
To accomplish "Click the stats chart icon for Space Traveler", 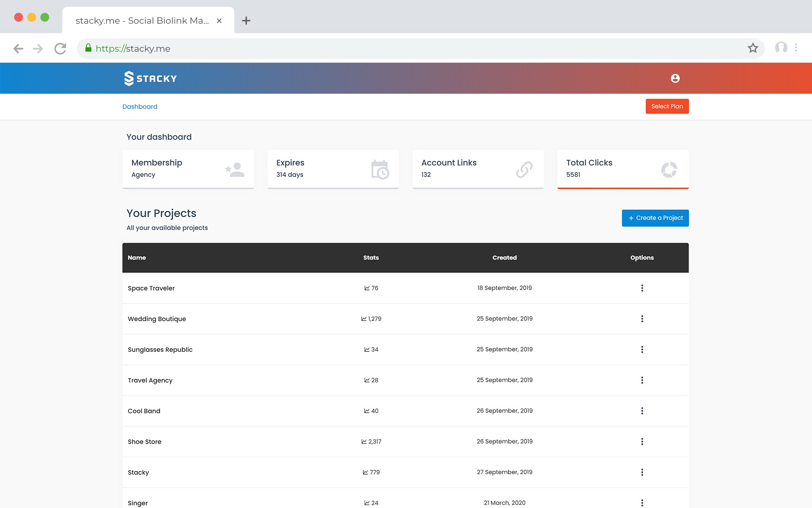I will coord(367,288).
